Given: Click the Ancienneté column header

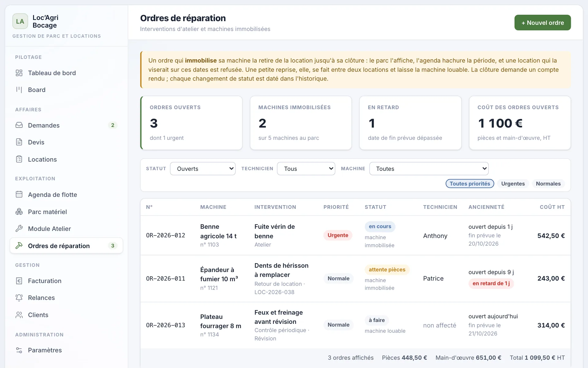Looking at the screenshot, I should (x=486, y=207).
